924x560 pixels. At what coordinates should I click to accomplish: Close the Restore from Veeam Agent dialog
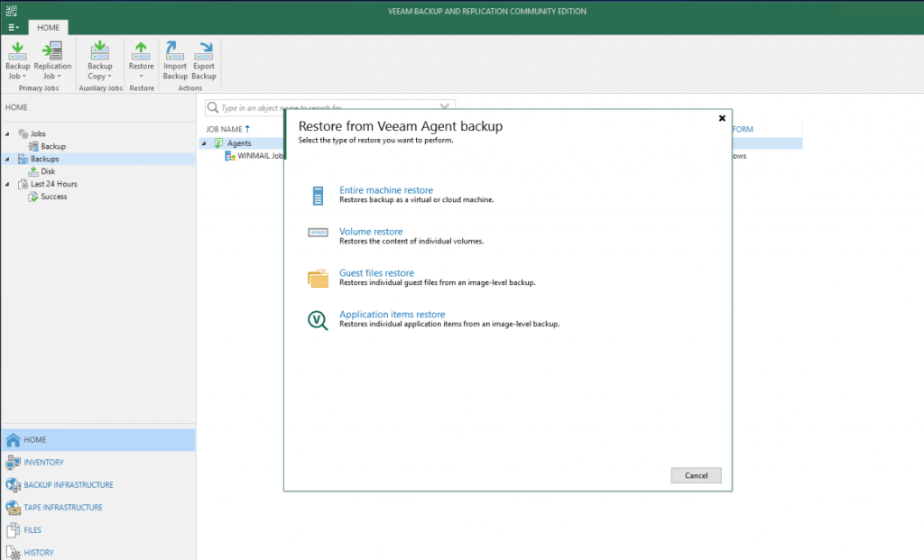tap(721, 118)
